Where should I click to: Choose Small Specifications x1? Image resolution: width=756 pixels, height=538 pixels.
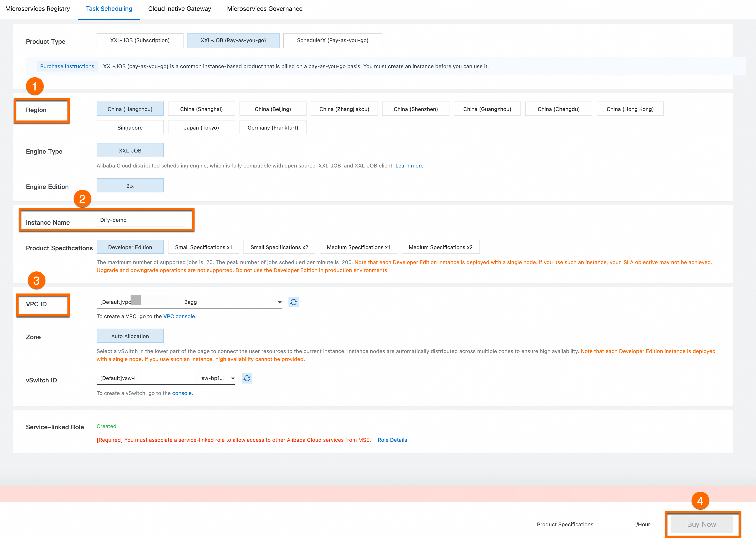pyautogui.click(x=203, y=247)
